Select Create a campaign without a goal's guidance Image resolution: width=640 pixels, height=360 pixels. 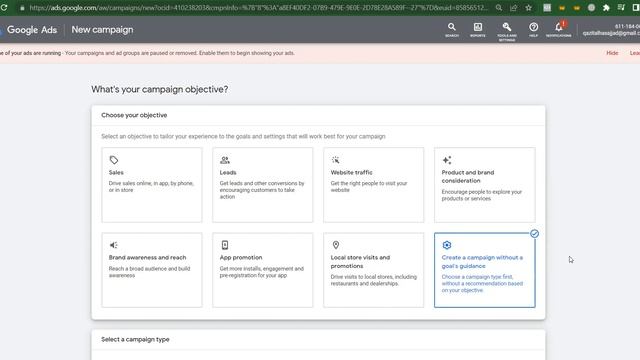pyautogui.click(x=484, y=270)
